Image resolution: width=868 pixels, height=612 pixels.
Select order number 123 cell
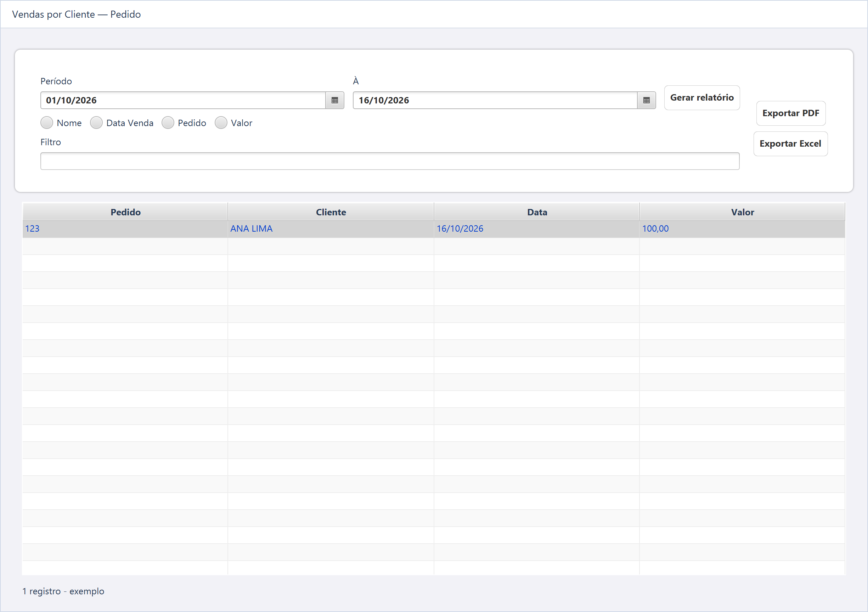[x=125, y=229]
